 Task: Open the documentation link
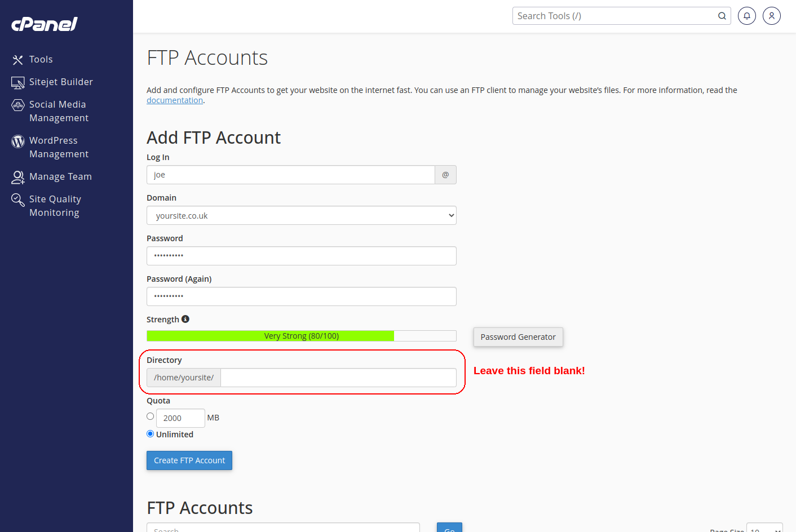click(x=175, y=100)
